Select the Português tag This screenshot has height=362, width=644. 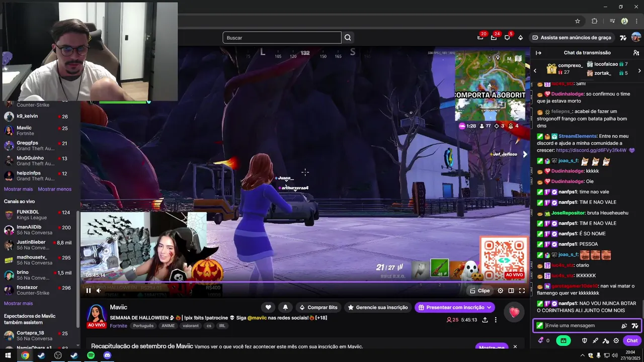click(x=143, y=326)
